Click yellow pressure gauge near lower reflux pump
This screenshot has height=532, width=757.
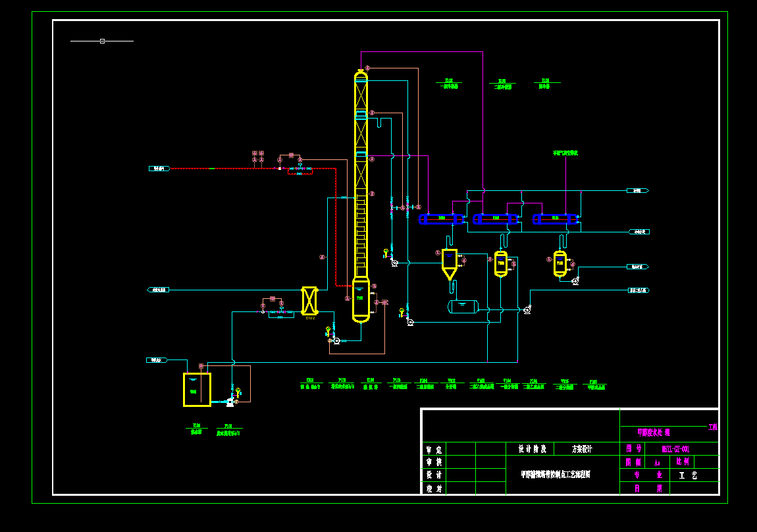(401, 312)
